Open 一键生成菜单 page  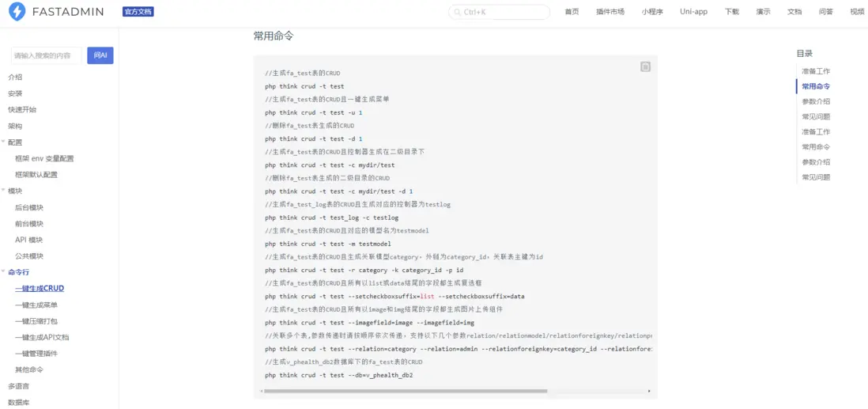[36, 305]
